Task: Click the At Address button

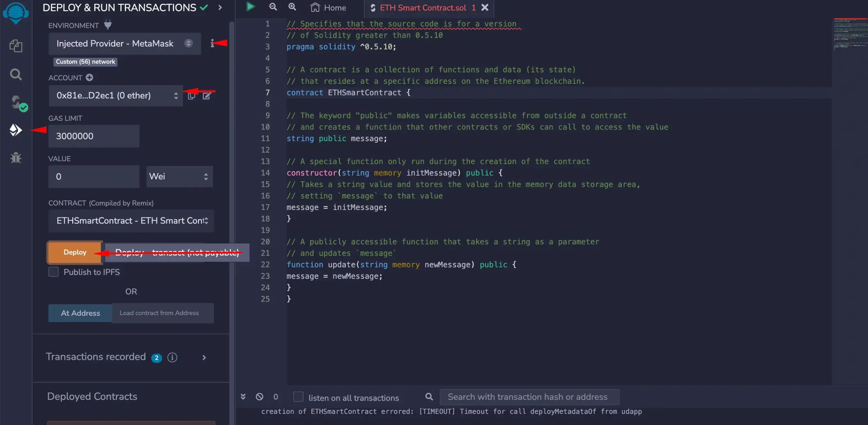Action: [x=80, y=313]
